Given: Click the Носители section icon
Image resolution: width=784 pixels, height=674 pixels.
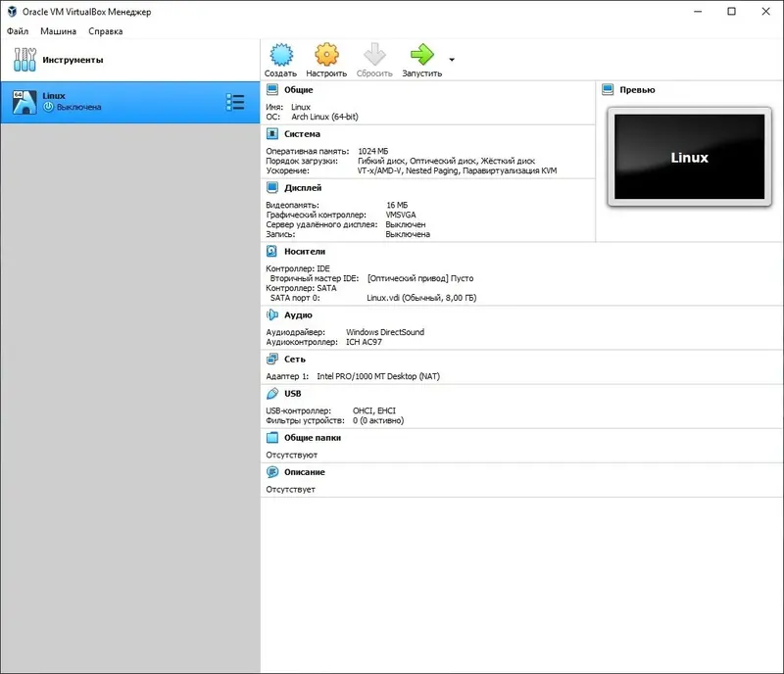Looking at the screenshot, I should pos(272,251).
